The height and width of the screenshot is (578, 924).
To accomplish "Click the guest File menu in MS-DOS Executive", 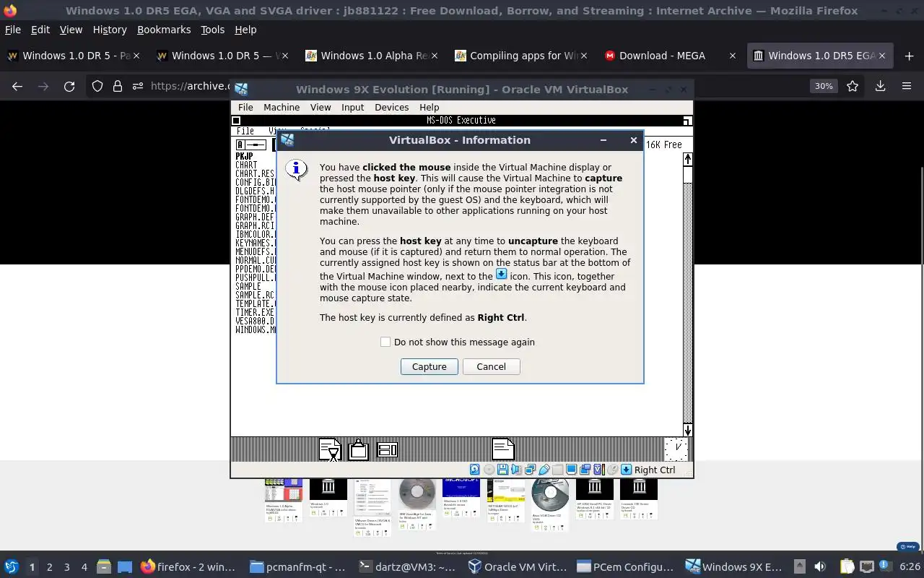I will click(x=245, y=131).
